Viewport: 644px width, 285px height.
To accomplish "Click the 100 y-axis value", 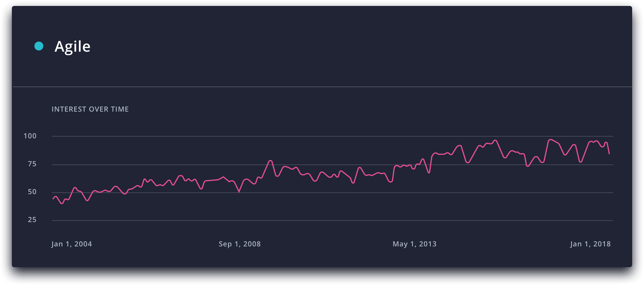I will click(x=30, y=136).
